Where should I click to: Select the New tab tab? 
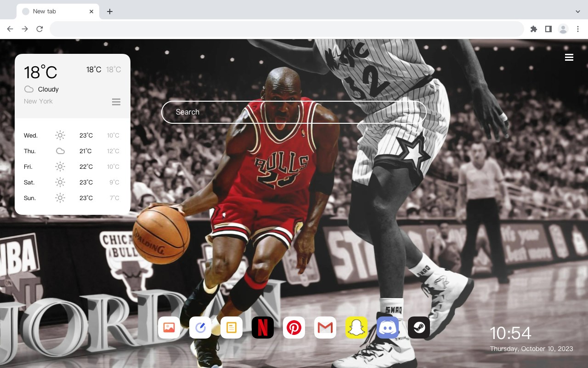click(x=58, y=11)
